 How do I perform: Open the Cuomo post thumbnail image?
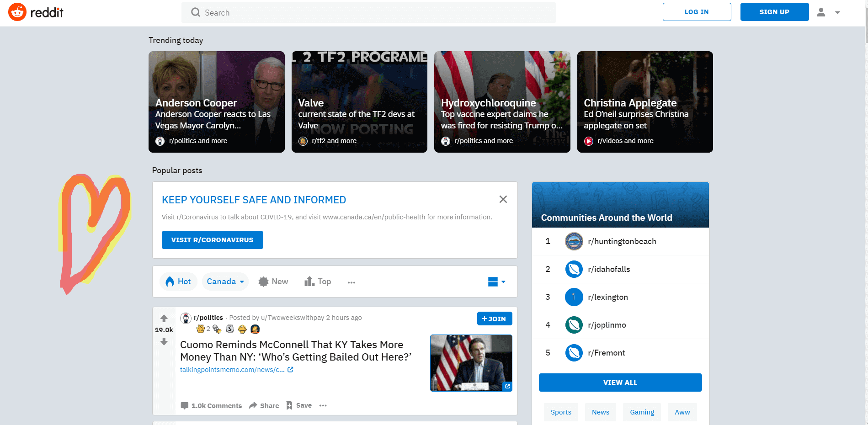(x=471, y=363)
